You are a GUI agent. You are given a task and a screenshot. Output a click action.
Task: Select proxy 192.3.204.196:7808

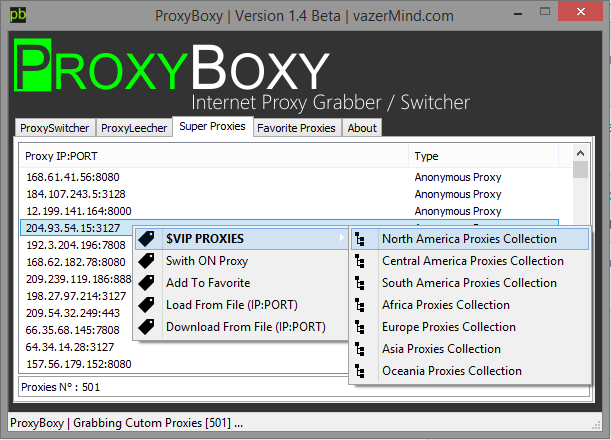point(76,245)
